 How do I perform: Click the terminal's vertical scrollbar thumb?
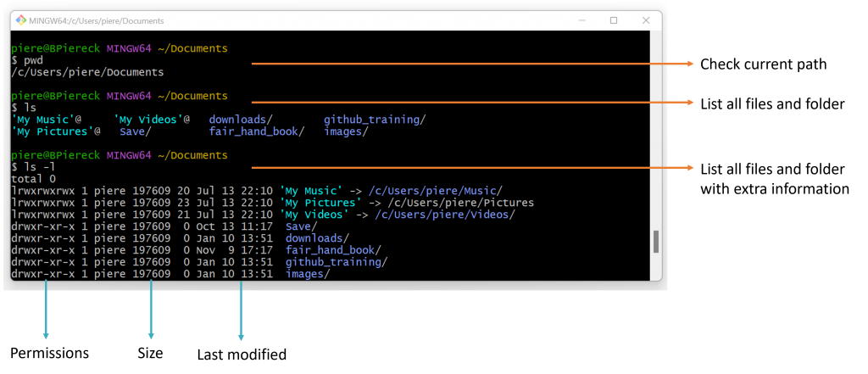(655, 242)
